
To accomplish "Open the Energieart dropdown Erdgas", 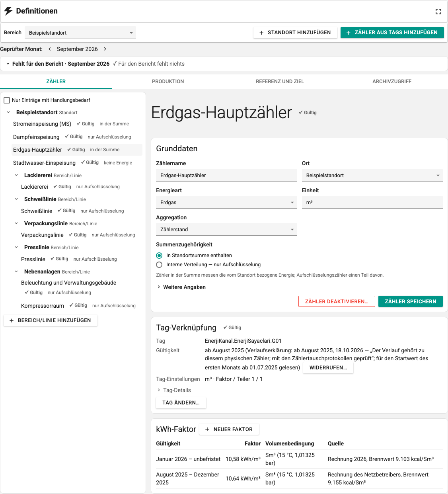I will [x=226, y=202].
